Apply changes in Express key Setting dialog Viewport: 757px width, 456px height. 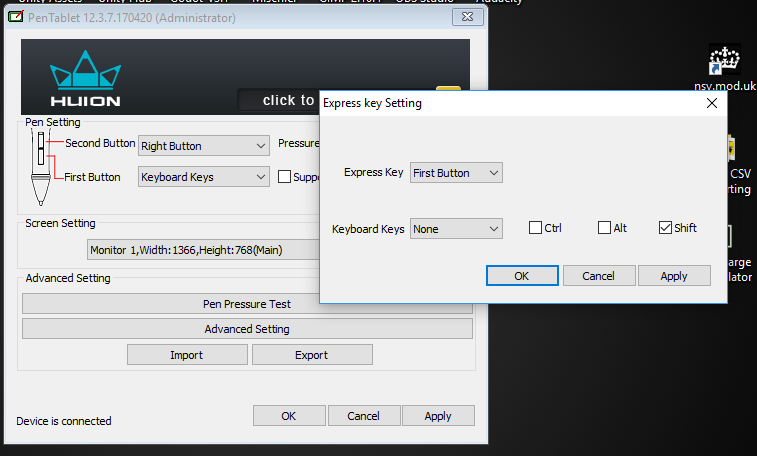tap(674, 276)
